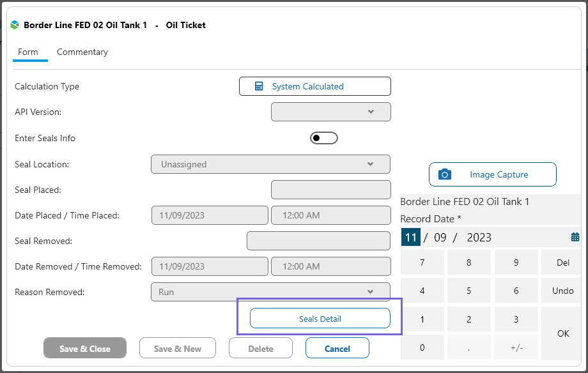The image size is (588, 373).
Task: Hit the Undo key on the keypad
Action: 562,291
